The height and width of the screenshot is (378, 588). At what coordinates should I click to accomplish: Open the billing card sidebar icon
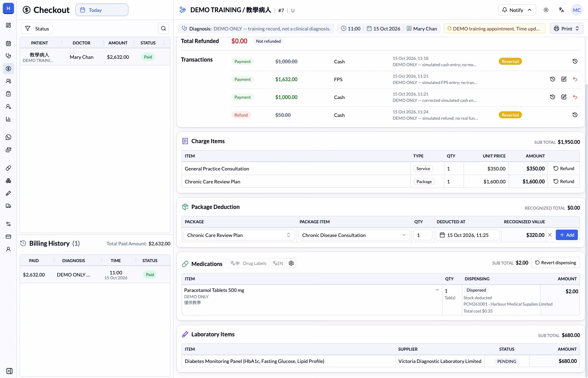[8, 237]
